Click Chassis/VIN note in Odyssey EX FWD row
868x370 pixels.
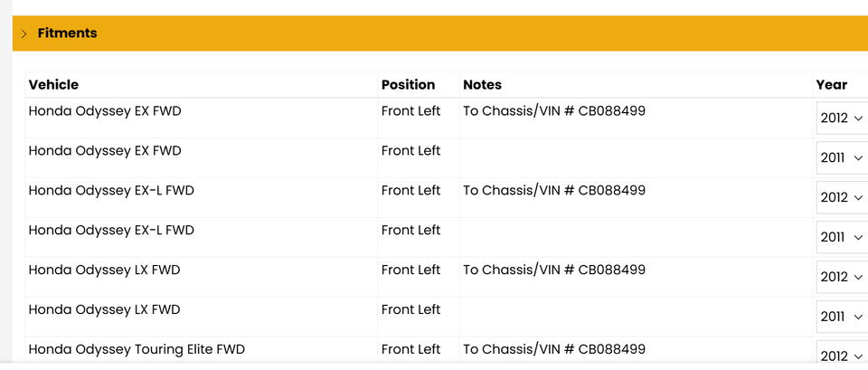click(x=554, y=110)
